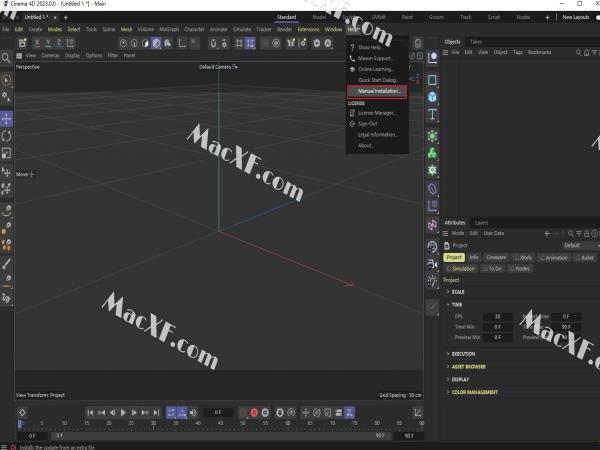
Task: Select the Move tool in left toolbar
Action: (6, 119)
